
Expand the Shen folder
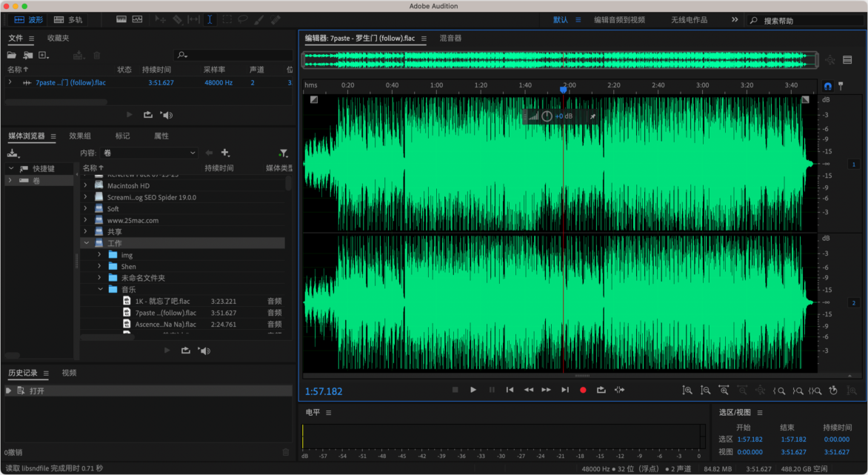click(x=100, y=266)
